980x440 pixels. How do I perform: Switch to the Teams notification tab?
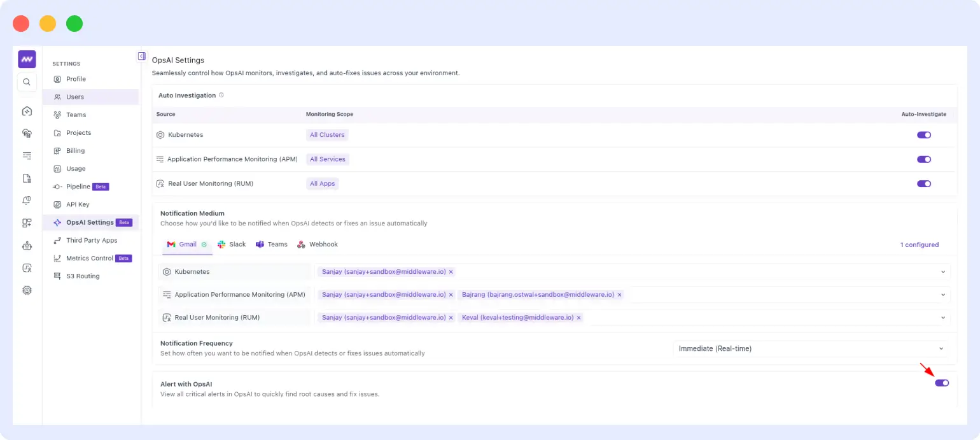tap(272, 245)
